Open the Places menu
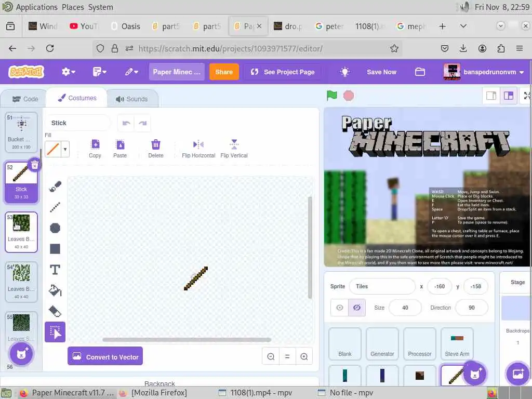 (73, 7)
